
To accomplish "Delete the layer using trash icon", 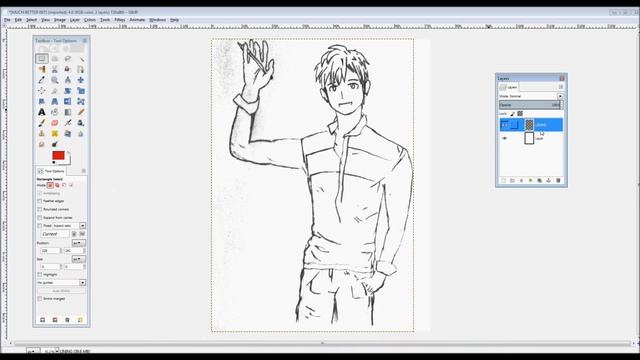I will click(558, 180).
